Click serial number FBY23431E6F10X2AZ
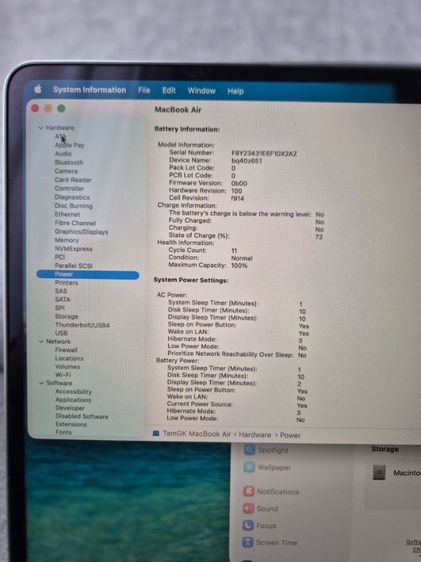Image resolution: width=421 pixels, height=562 pixels. [264, 154]
